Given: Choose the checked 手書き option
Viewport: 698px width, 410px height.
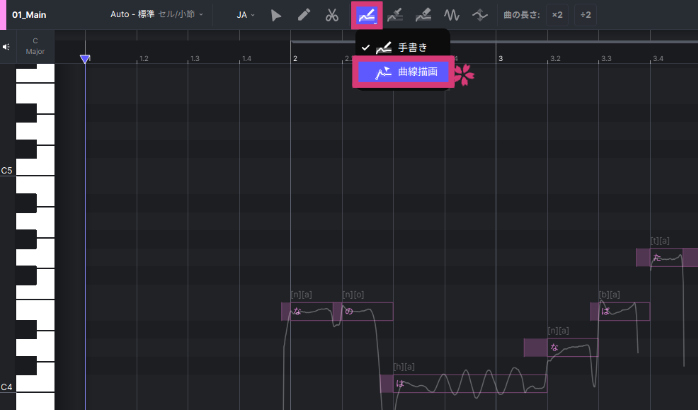Looking at the screenshot, I should 403,47.
